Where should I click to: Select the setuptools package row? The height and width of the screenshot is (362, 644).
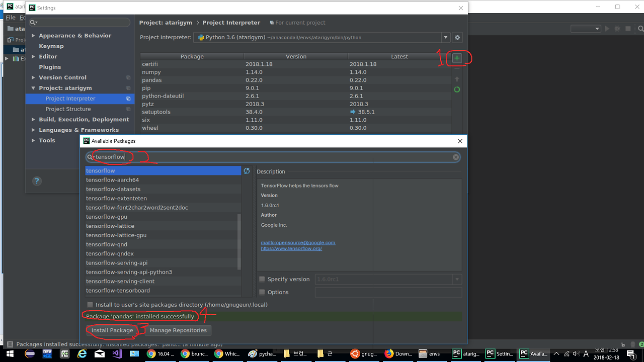[x=296, y=112]
